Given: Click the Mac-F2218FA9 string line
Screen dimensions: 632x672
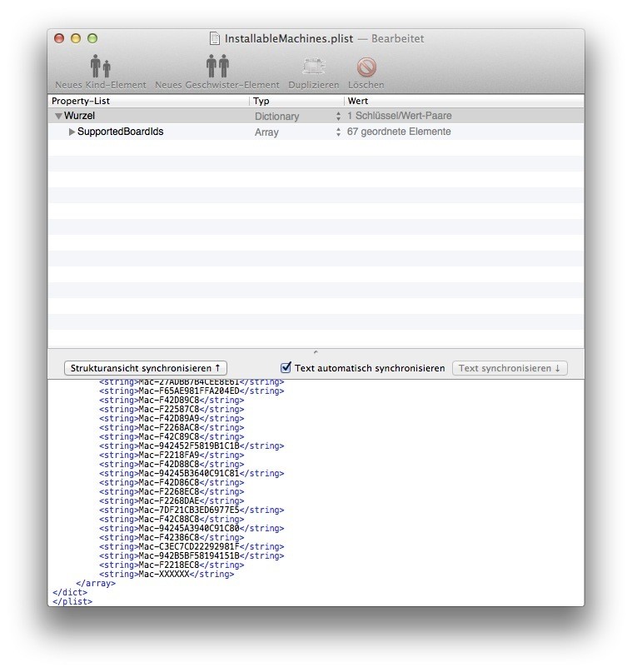Looking at the screenshot, I should [172, 455].
